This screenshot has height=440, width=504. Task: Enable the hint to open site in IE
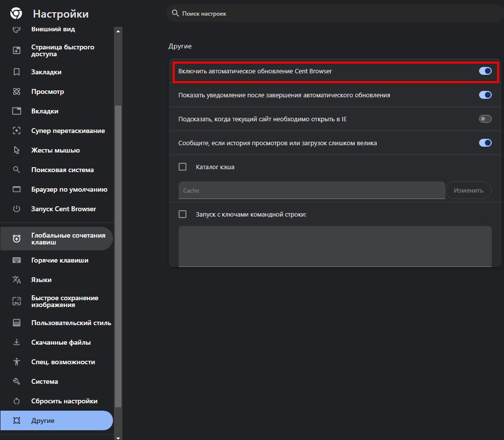[x=485, y=119]
